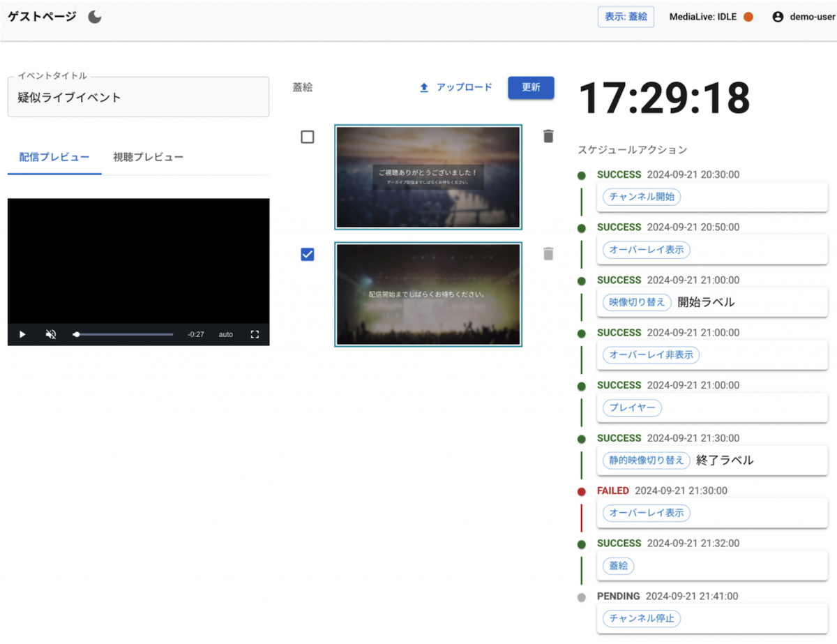This screenshot has width=837, height=644.
Task: Click trash icon beside second cover image
Action: pyautogui.click(x=548, y=254)
